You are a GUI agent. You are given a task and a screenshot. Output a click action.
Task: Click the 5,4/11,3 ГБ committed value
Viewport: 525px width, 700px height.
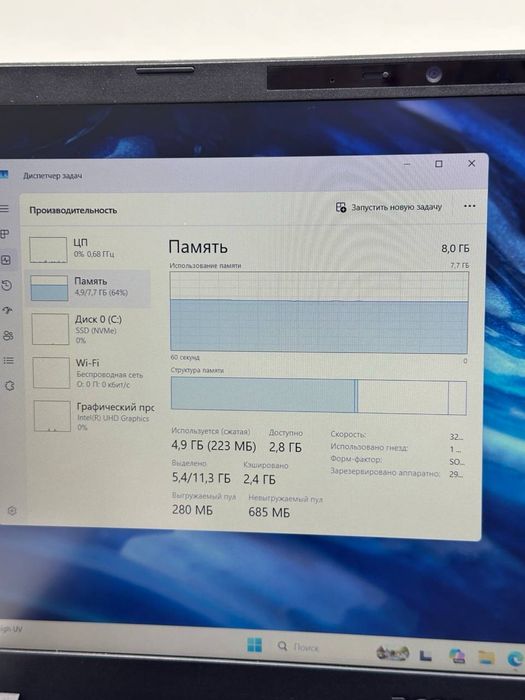(x=201, y=478)
